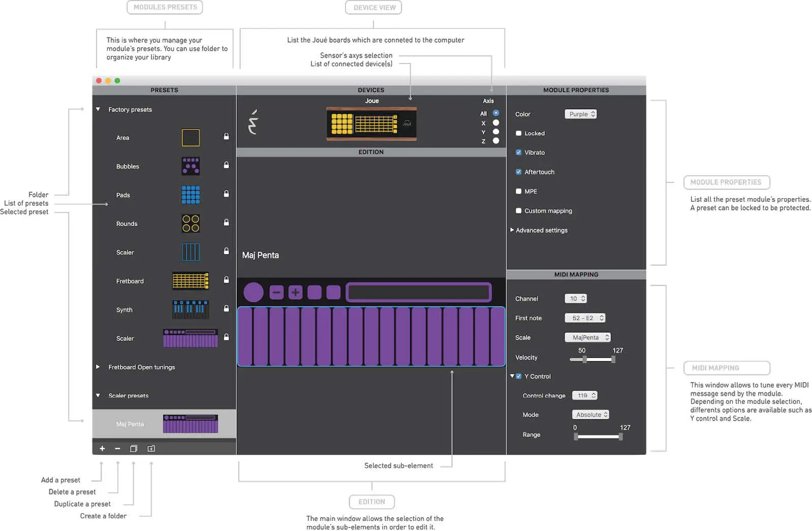812x531 pixels.
Task: Select the All axis radio button
Action: tap(496, 113)
